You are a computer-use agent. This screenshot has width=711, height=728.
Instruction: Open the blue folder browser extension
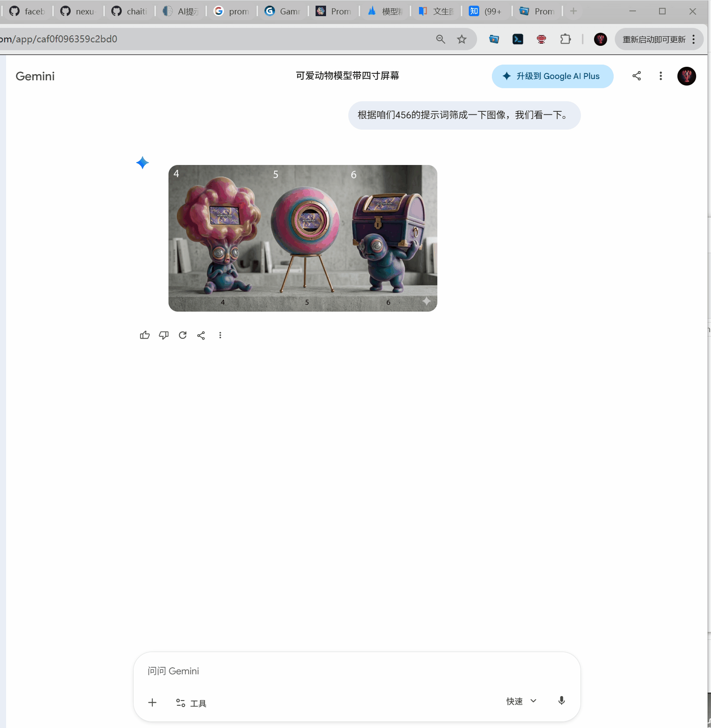[x=494, y=39]
